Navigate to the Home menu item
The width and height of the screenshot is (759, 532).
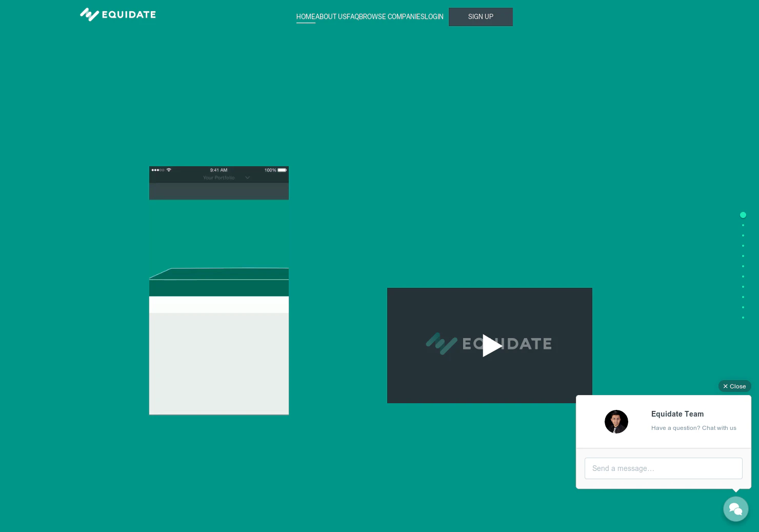(306, 16)
